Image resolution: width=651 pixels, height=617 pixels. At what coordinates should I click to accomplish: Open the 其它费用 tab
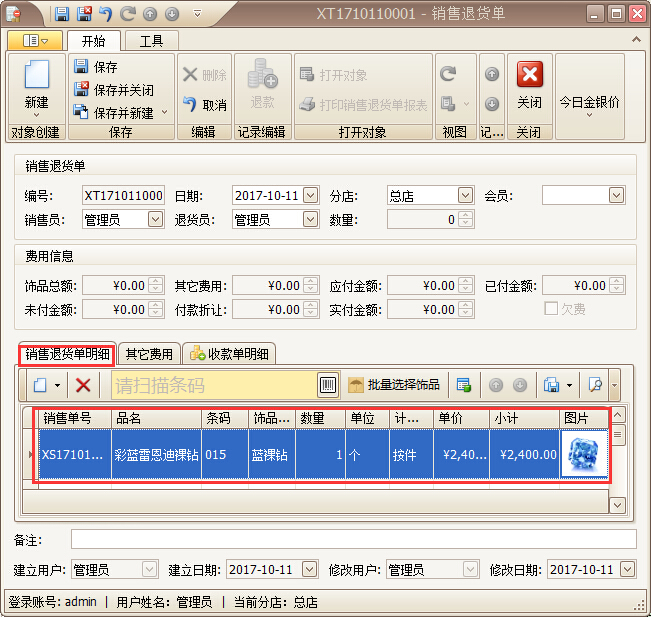tap(148, 354)
